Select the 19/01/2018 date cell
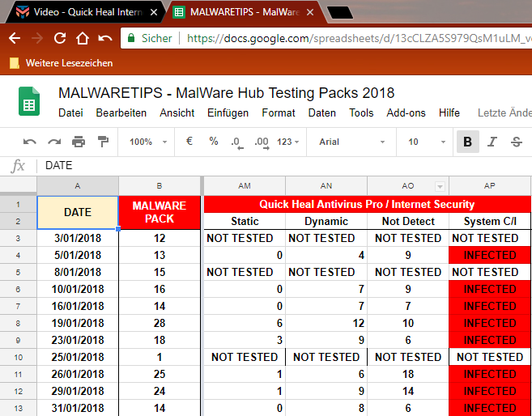This screenshot has height=416, width=532. (x=78, y=323)
